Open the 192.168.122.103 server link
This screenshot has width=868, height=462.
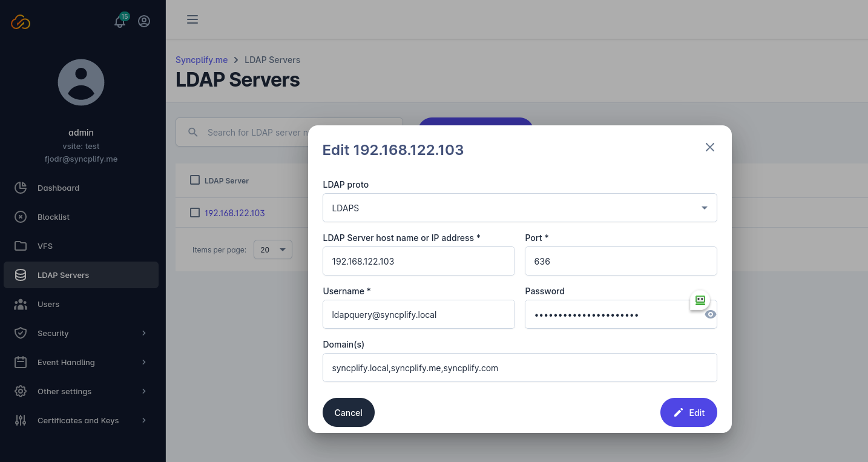coord(235,213)
